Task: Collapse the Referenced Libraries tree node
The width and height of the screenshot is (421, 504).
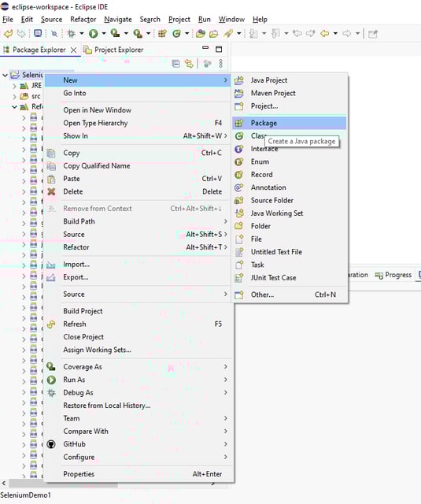Action: point(14,107)
